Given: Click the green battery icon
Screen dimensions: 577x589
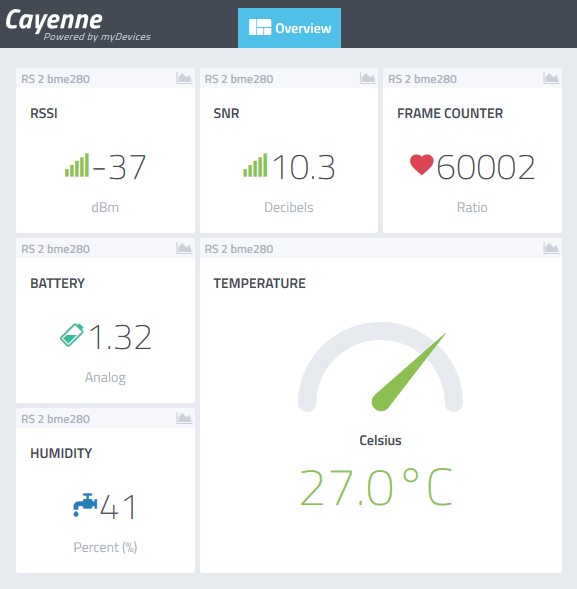Looking at the screenshot, I should pyautogui.click(x=72, y=334).
